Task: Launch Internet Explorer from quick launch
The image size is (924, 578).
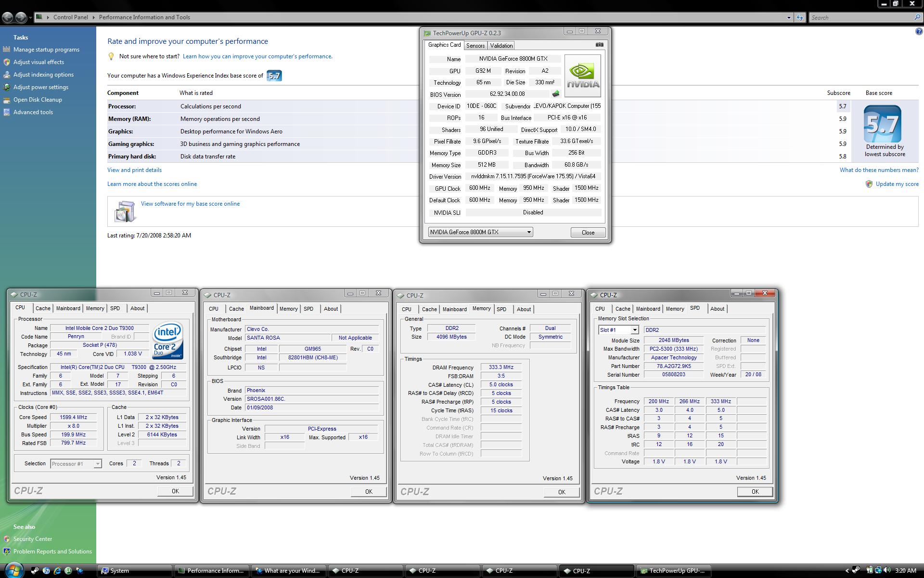Action: [57, 571]
